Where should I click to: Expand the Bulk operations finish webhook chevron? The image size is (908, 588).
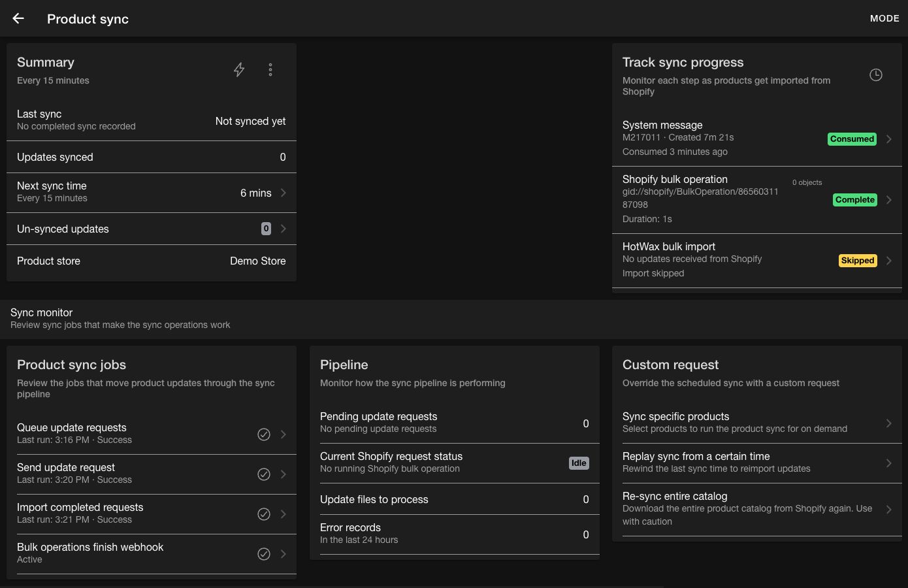[x=284, y=554]
